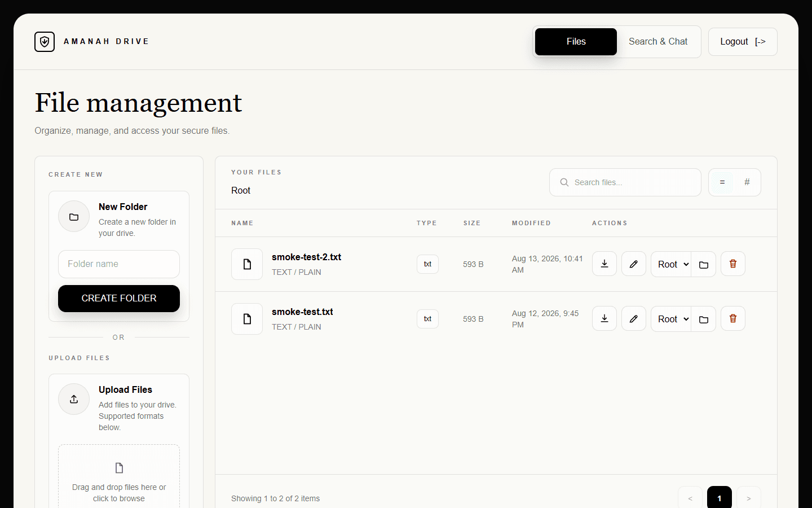
Task: Click the smoke-test.txt file name
Action: coord(302,312)
